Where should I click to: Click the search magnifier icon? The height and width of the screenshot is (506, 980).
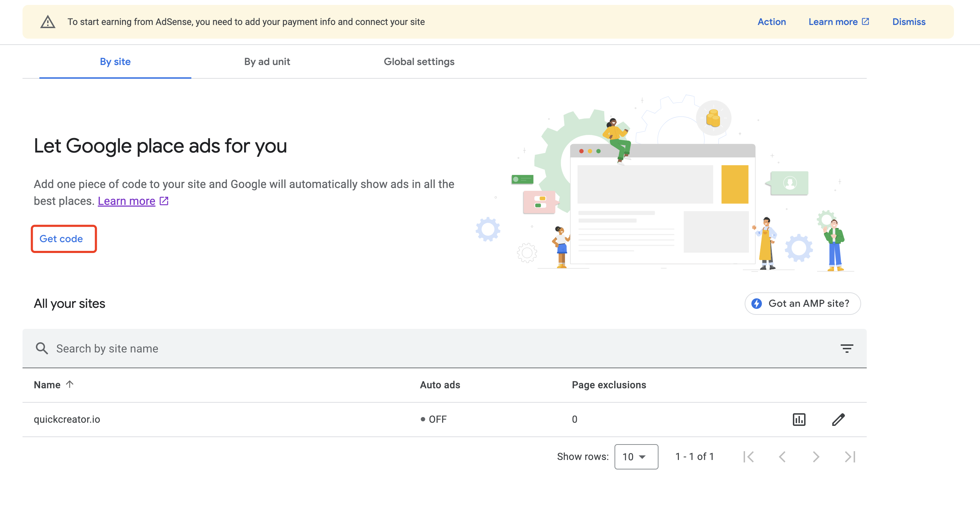42,348
